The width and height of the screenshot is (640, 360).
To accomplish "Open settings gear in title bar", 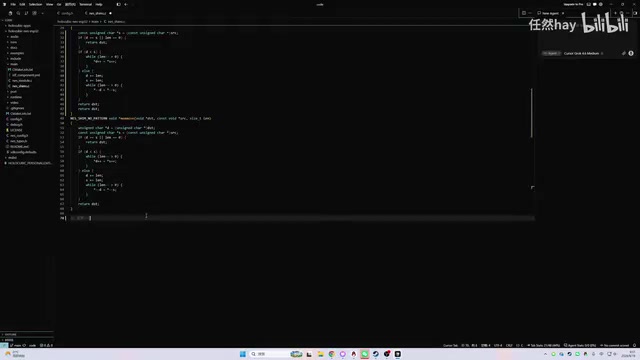I will point(601,4).
